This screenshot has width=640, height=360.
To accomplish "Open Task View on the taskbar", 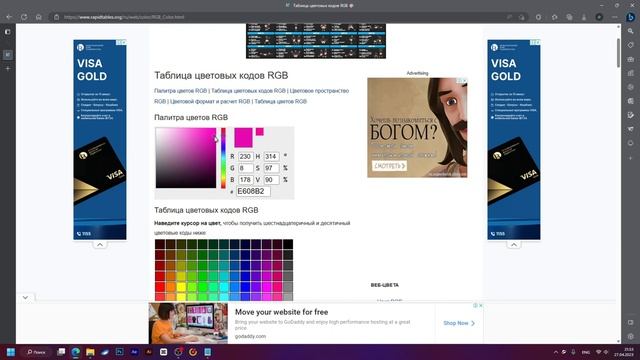I will [x=61, y=352].
